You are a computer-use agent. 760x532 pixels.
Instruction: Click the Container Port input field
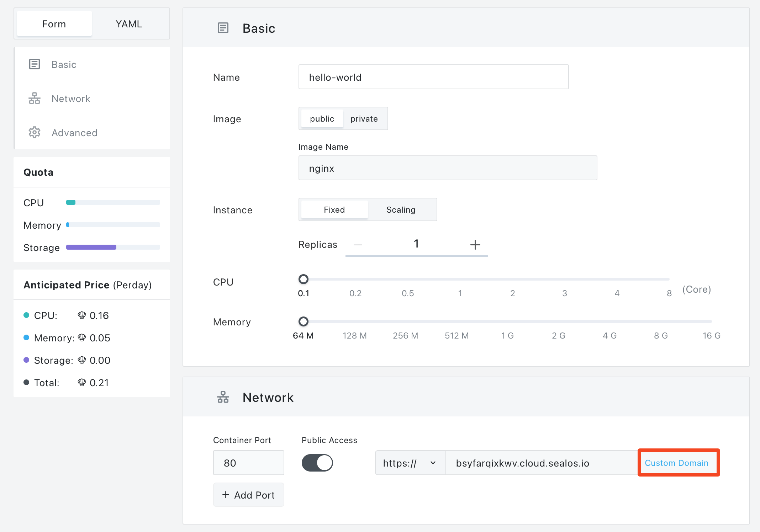(248, 463)
